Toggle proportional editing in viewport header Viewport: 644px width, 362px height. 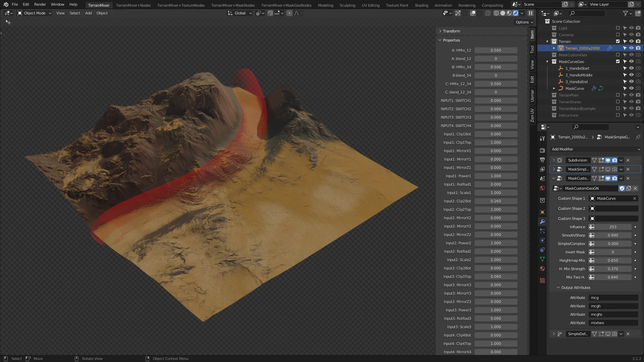click(x=289, y=13)
